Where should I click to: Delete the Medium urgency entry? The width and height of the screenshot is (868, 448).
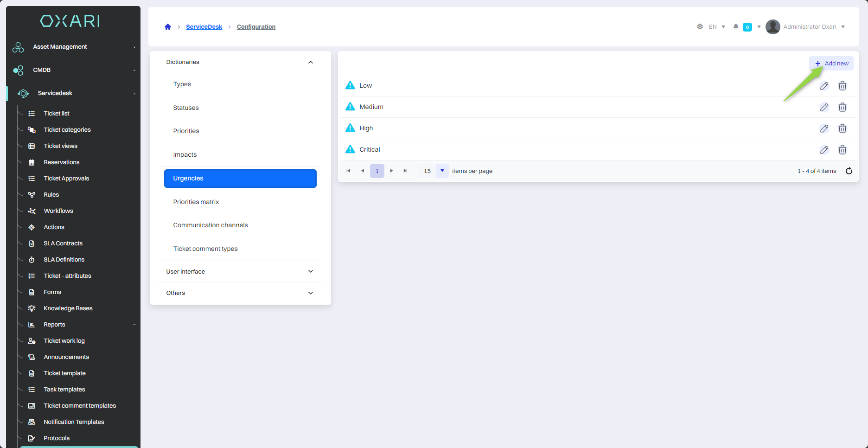pyautogui.click(x=842, y=107)
